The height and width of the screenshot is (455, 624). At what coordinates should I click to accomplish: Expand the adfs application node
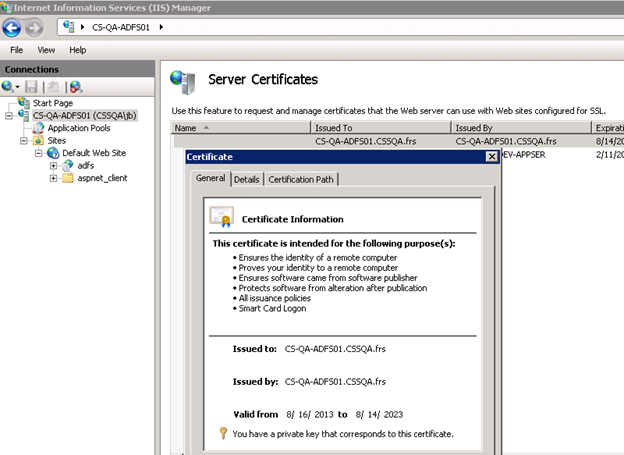point(53,166)
